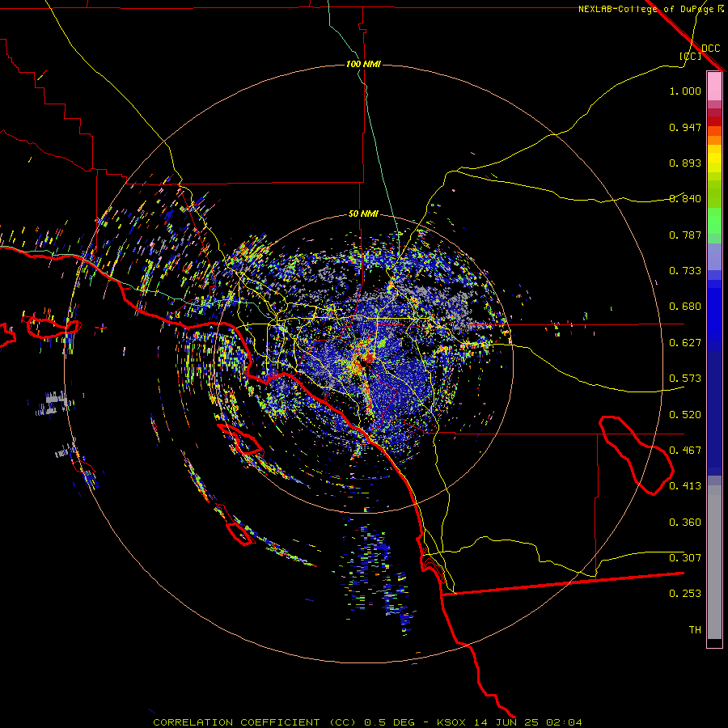Image resolution: width=728 pixels, height=728 pixels.
Task: Click the "[CC]" legend title
Action: click(690, 56)
